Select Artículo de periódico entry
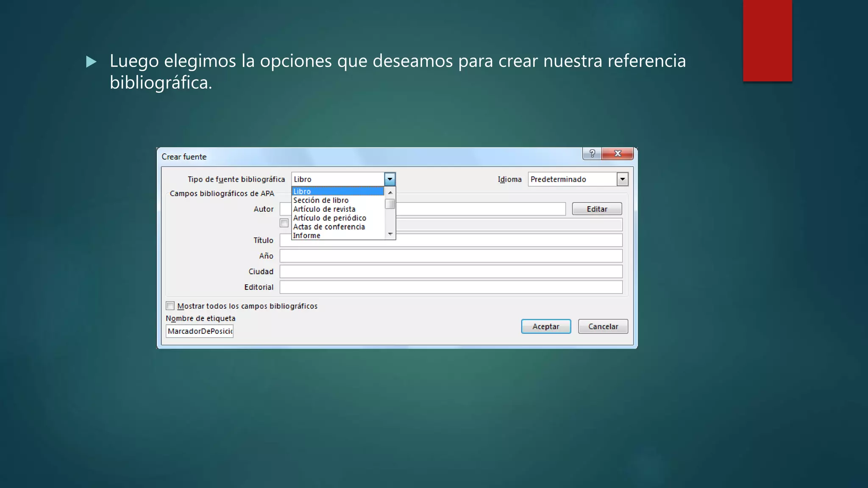868x488 pixels. click(337, 218)
